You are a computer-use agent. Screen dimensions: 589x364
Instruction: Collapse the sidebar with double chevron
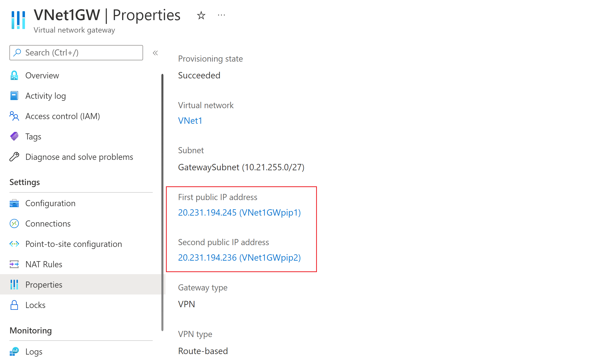[x=155, y=53]
